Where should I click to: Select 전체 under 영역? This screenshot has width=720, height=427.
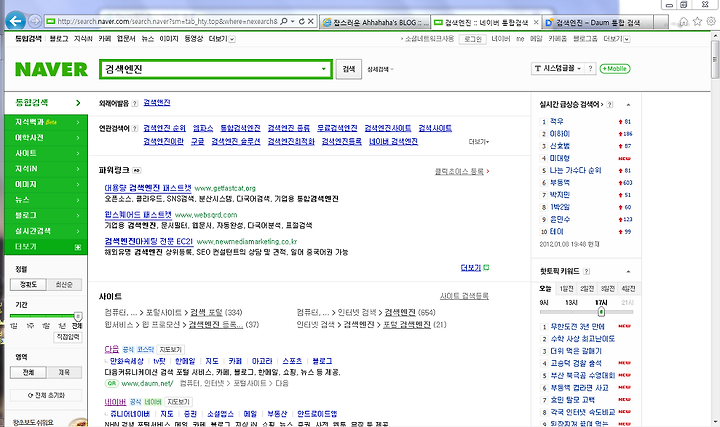28,372
